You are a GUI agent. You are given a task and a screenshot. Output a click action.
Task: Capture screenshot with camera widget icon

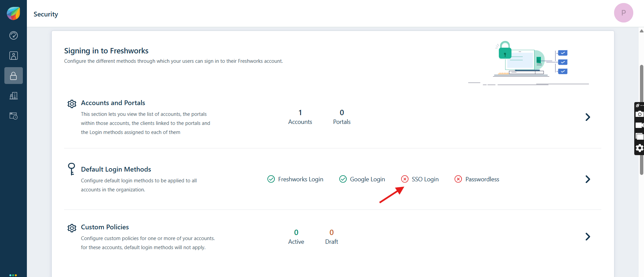(x=639, y=114)
